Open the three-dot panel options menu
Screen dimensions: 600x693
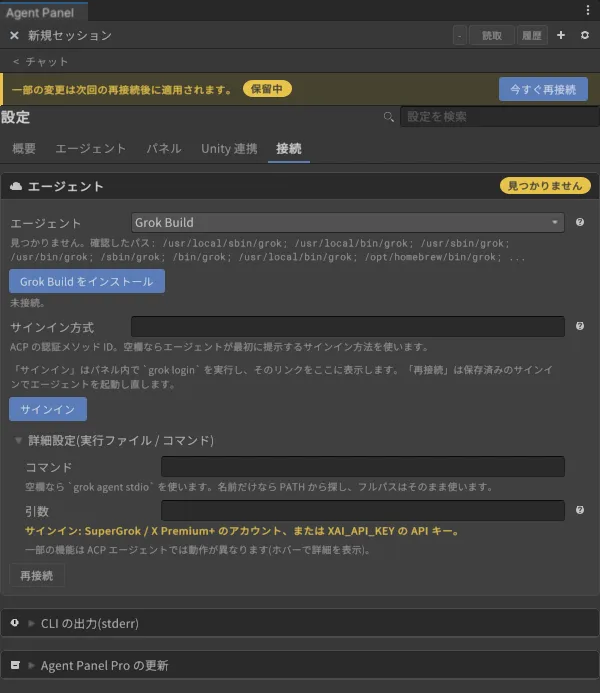point(588,10)
